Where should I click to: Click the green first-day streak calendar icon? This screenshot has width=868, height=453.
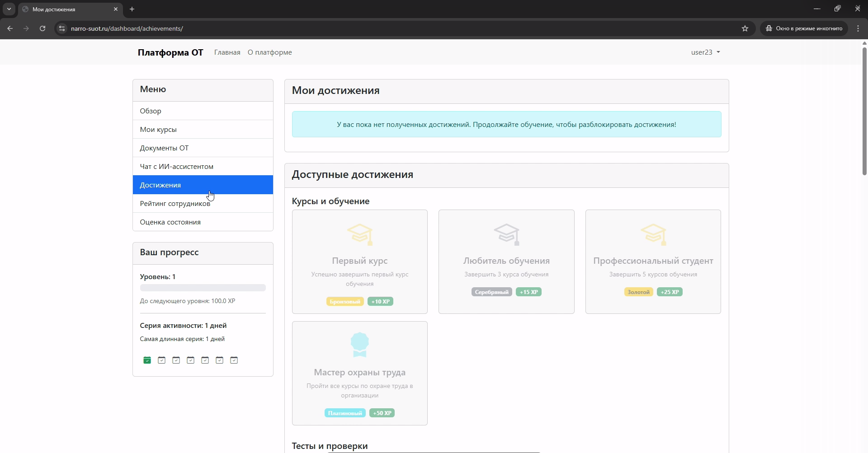pyautogui.click(x=147, y=360)
